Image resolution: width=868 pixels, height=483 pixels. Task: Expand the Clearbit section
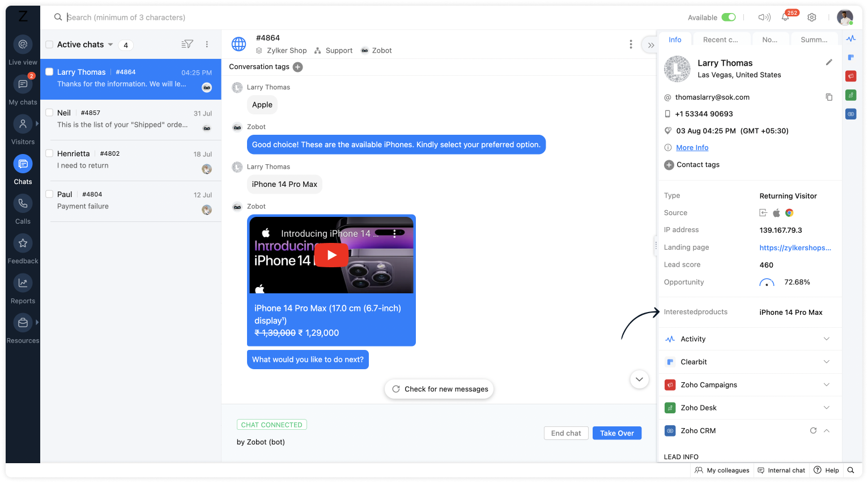[826, 362]
